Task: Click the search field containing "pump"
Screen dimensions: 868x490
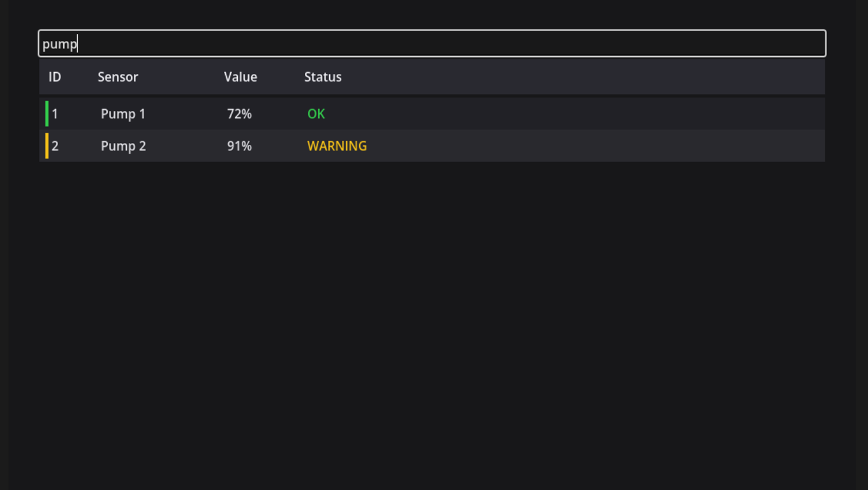Action: pos(432,43)
